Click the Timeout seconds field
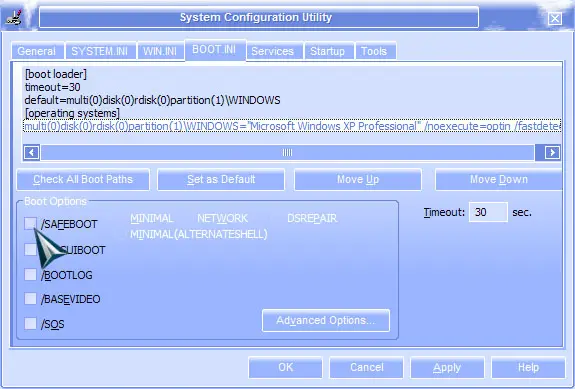Screen dimensions: 575x389 pyautogui.click(x=488, y=212)
